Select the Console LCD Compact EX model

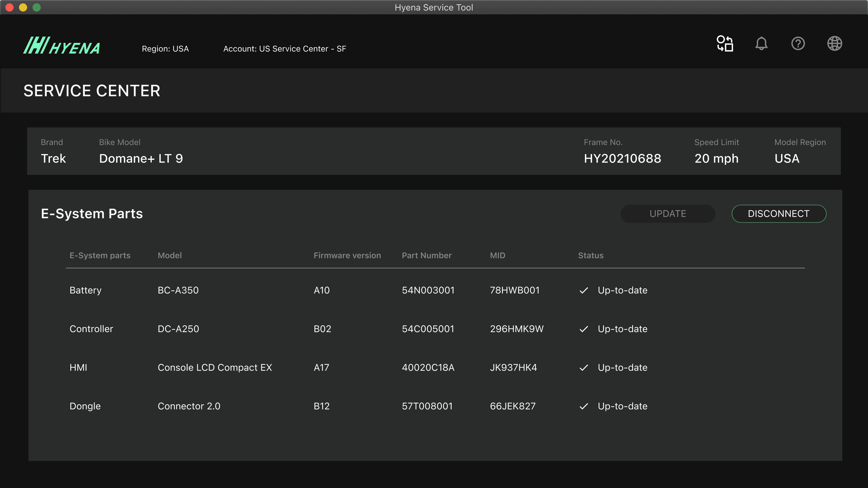[x=215, y=368]
